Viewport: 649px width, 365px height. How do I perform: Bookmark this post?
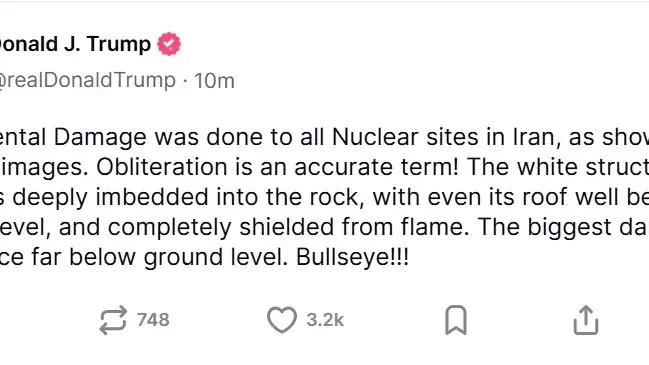pos(456,320)
